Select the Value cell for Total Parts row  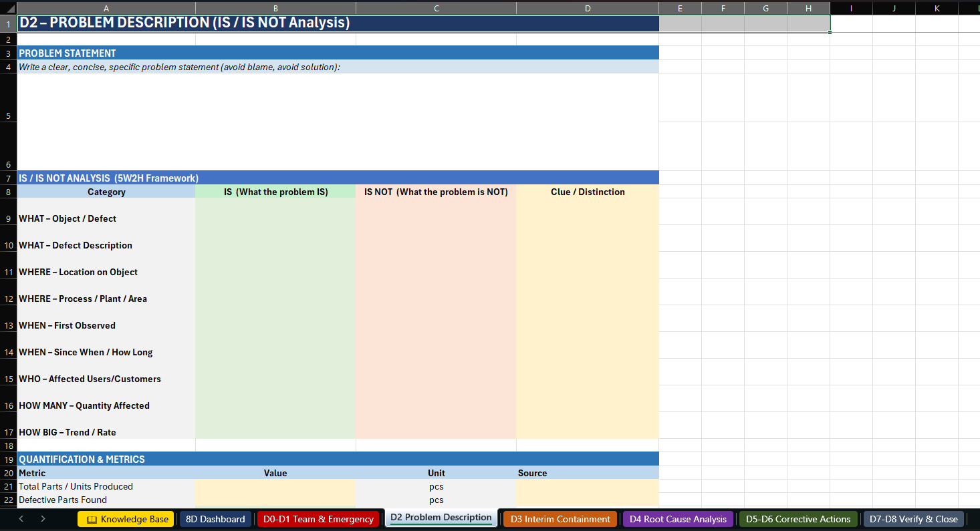275,486
